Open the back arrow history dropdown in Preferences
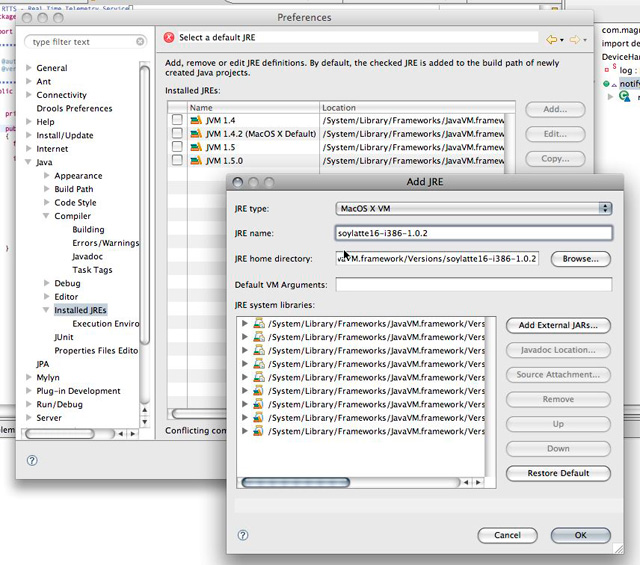The image size is (640, 565). point(562,40)
